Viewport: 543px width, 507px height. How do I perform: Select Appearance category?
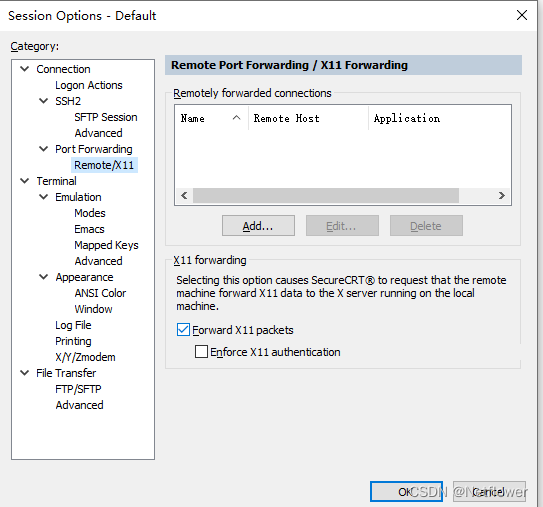pyautogui.click(x=84, y=277)
